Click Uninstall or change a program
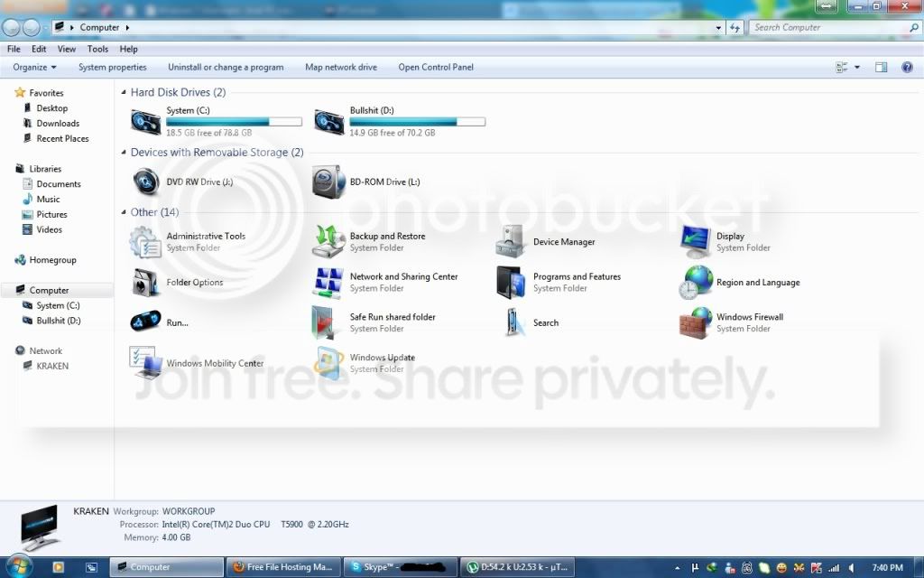The width and height of the screenshot is (924, 578). tap(226, 67)
